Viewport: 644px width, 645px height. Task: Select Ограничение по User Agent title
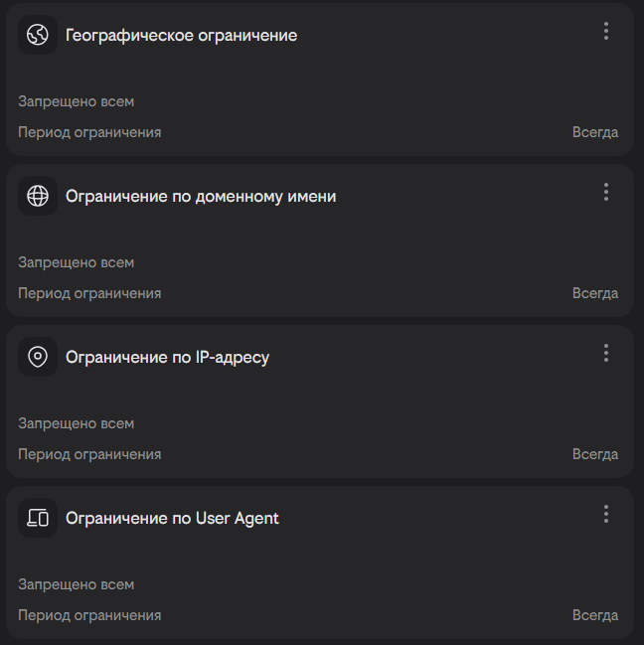coord(172,519)
